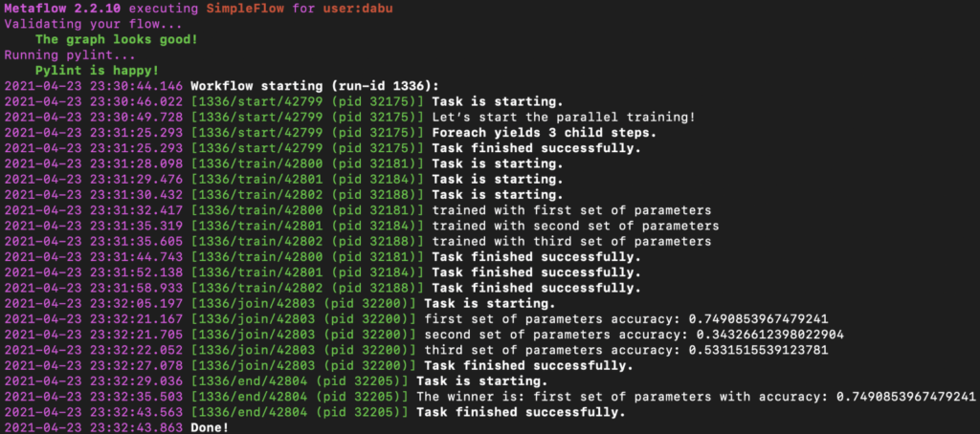Viewport: 980px width, 434px height.
Task: Click 'trained with first set of parameters'
Action: (x=571, y=210)
